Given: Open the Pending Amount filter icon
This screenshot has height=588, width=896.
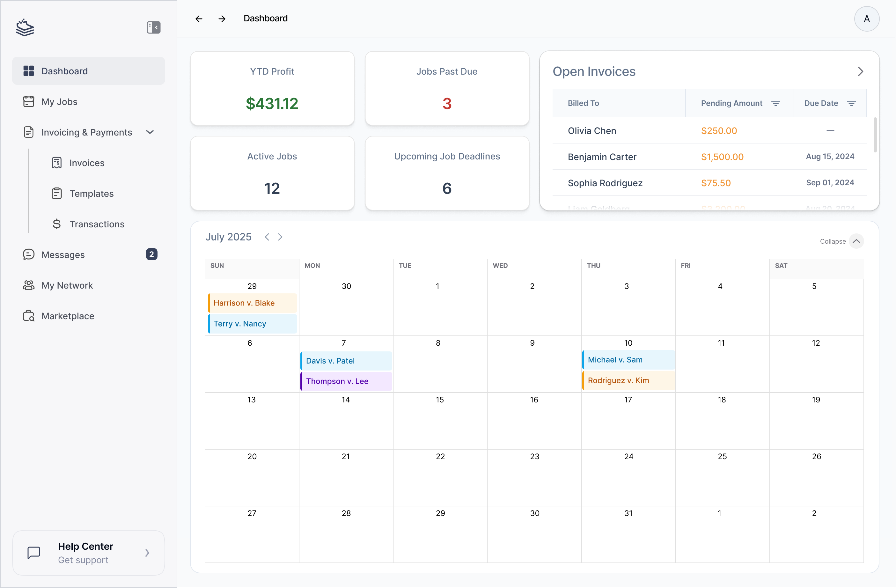Looking at the screenshot, I should [x=776, y=103].
